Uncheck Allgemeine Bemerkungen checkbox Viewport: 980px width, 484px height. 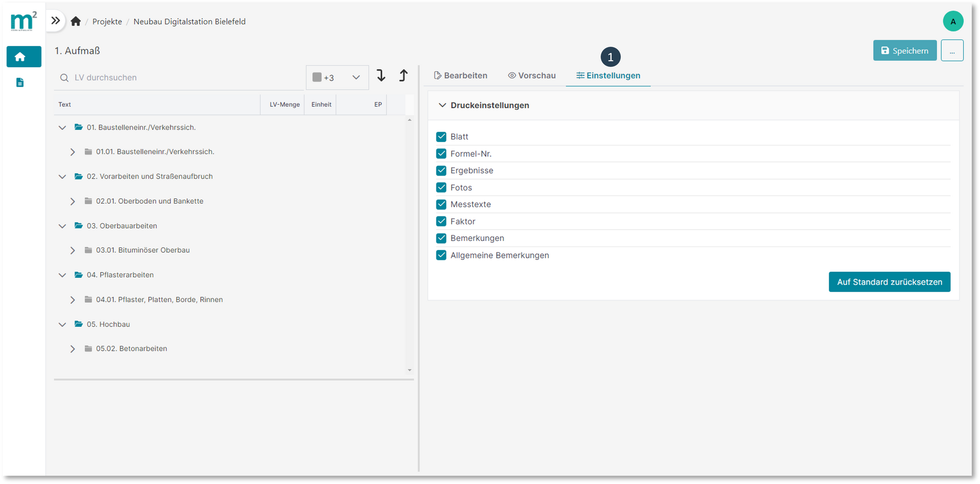442,255
